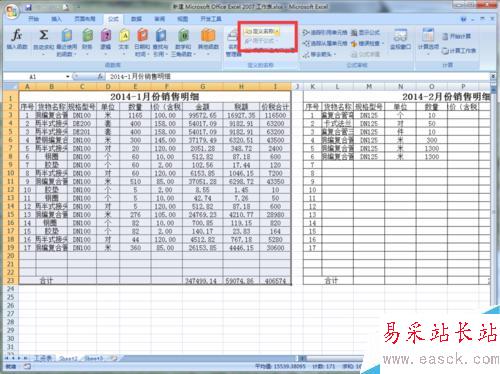This screenshot has height=374, width=500.
Task: Click 计算工作表 calculate sheet
Action: [459, 51]
